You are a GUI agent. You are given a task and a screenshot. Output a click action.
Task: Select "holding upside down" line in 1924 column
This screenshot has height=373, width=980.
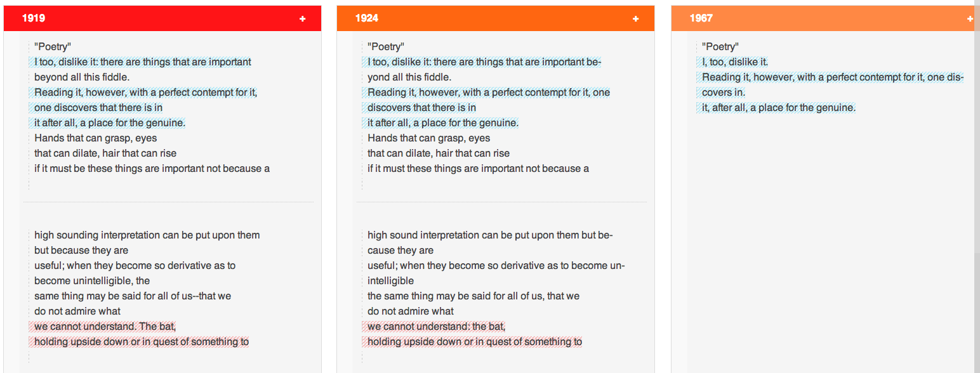[x=475, y=342]
